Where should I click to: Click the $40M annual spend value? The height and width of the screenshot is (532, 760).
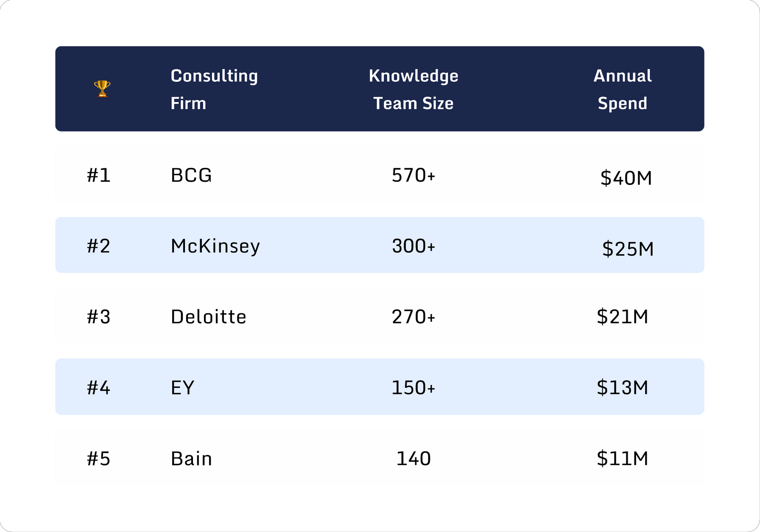(x=626, y=178)
